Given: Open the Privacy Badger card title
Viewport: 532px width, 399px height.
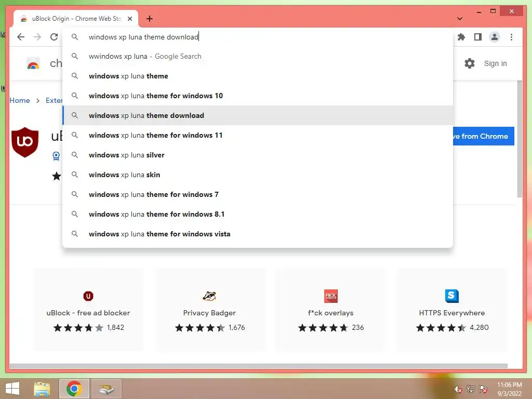Looking at the screenshot, I should (x=209, y=313).
